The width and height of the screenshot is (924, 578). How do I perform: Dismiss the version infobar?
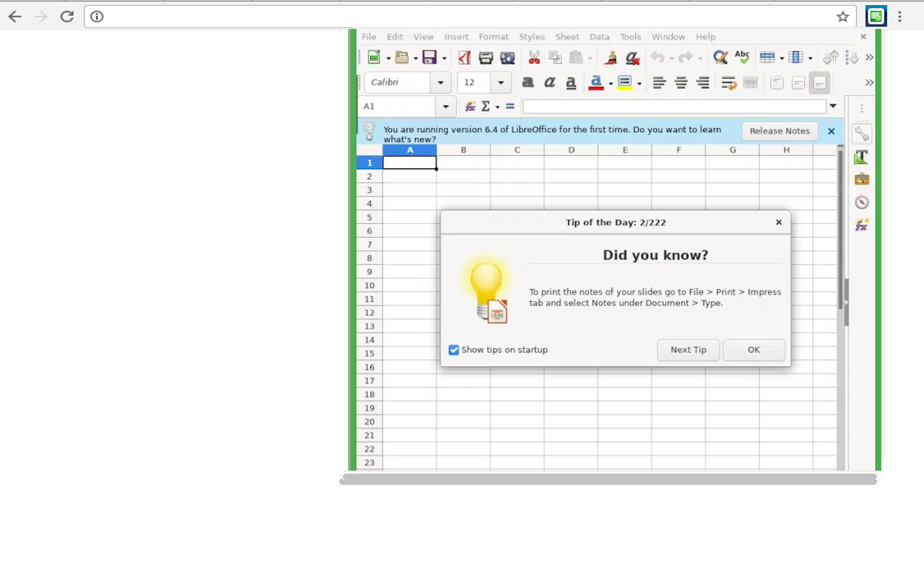[x=831, y=131]
